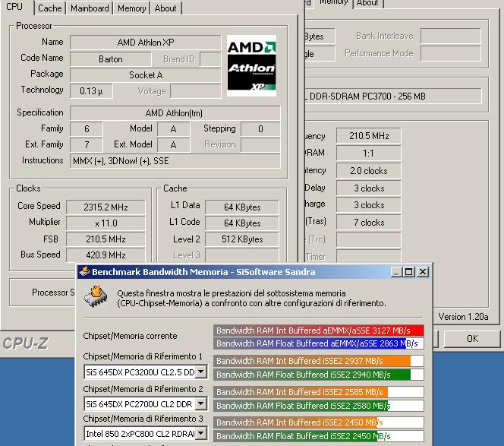Expand SiS 645DX PC3200U reference dropdown
This screenshot has height=446, width=504.
click(201, 372)
